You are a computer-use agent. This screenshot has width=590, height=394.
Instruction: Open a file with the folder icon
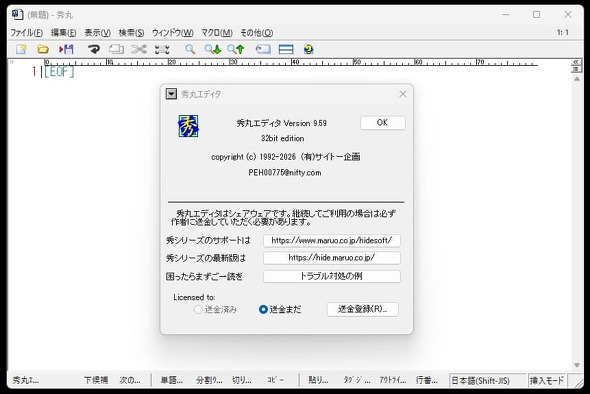(43, 49)
